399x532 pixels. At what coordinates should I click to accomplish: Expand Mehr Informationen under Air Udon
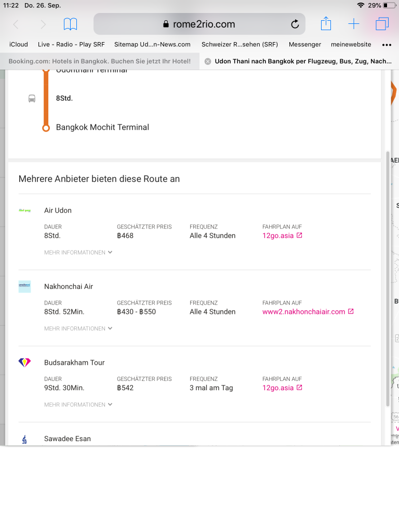(x=78, y=252)
